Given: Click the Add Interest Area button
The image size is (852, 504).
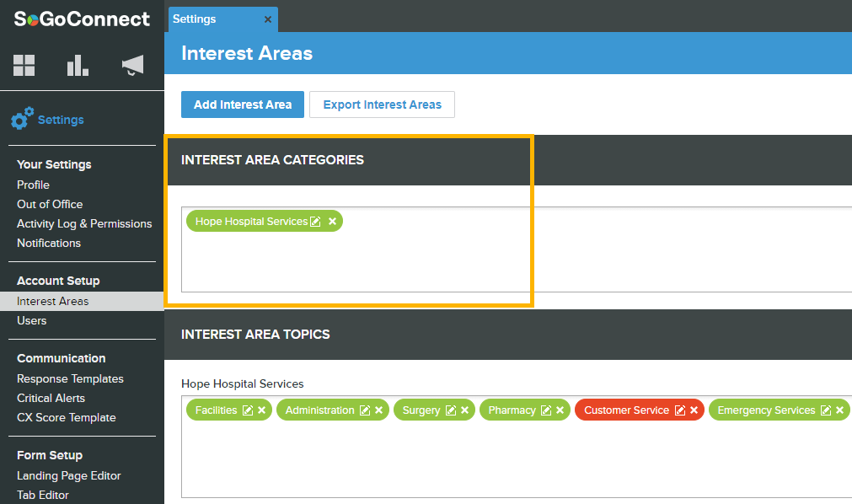Looking at the screenshot, I should click(243, 105).
